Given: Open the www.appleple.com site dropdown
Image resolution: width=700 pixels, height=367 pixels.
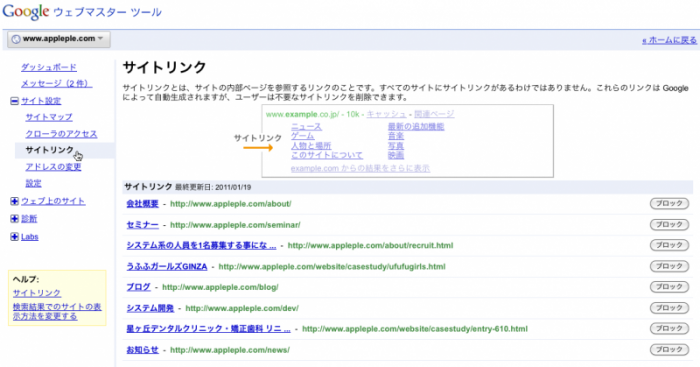Looking at the screenshot, I should click(58, 39).
